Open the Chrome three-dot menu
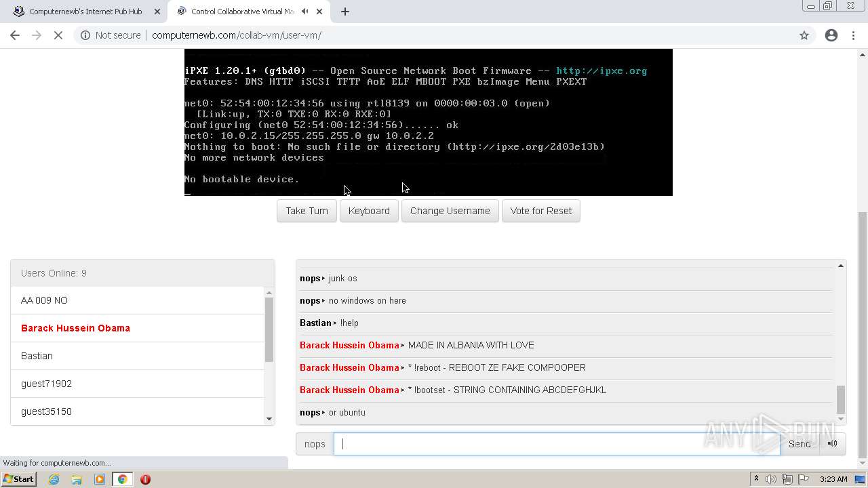868x488 pixels. [x=853, y=35]
